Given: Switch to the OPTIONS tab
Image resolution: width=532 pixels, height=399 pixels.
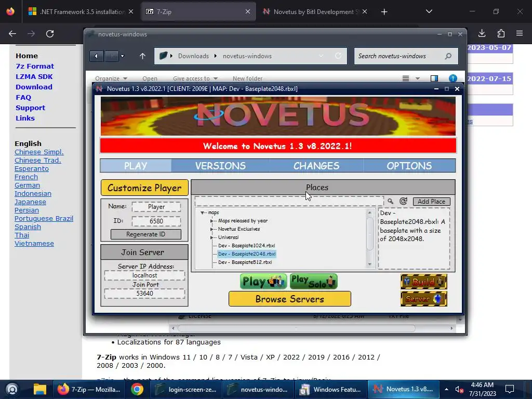Looking at the screenshot, I should coord(409,166).
